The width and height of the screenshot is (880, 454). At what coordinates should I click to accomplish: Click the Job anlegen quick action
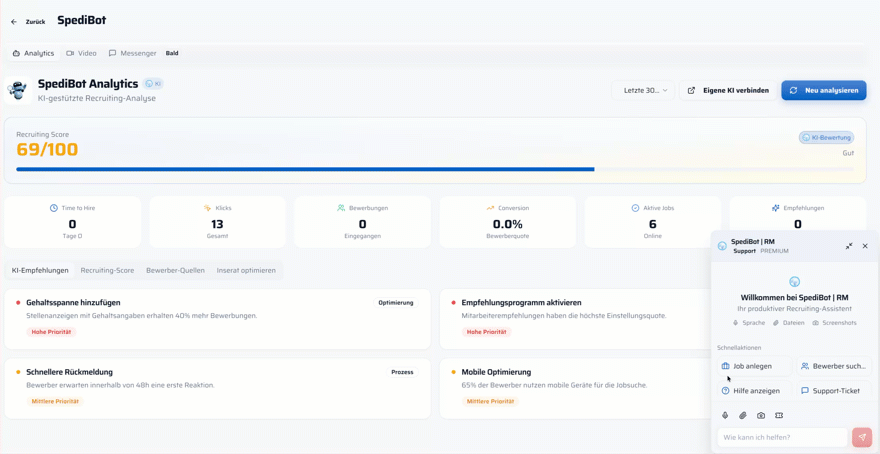[754, 366]
